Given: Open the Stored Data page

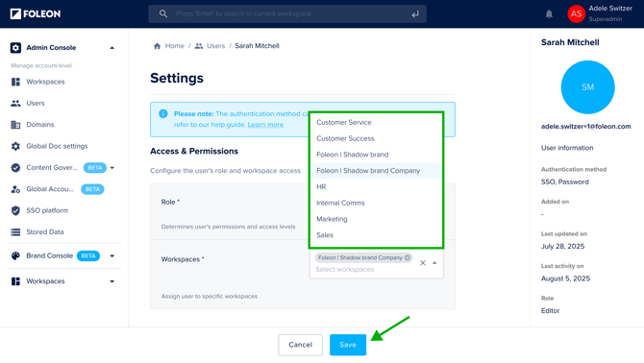Looking at the screenshot, I should coord(45,232).
